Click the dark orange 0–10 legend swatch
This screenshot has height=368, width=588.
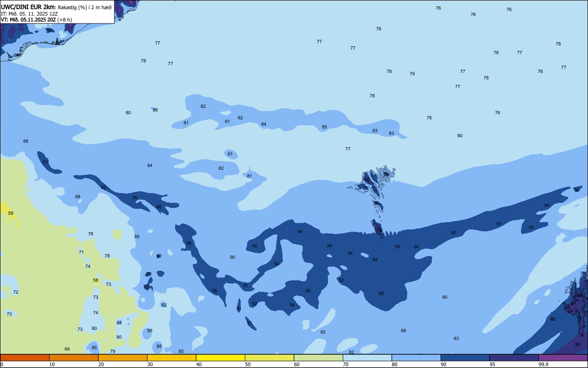[x=25, y=357]
